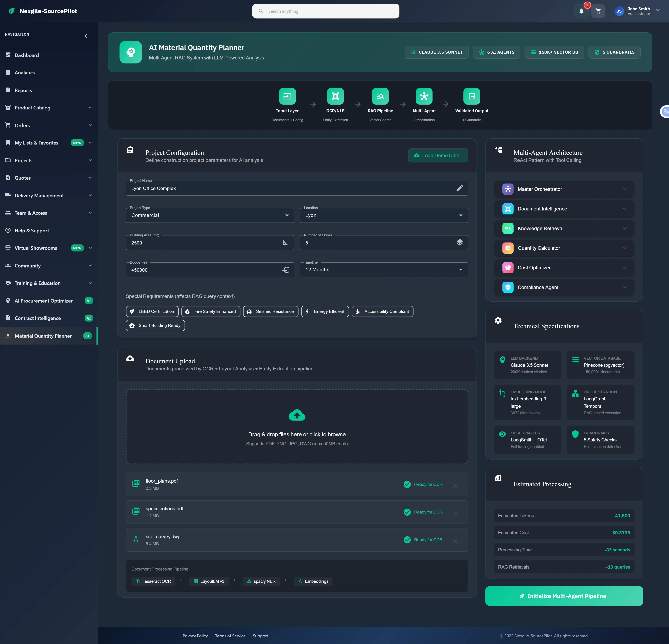
Task: Edit project name using the pencil icon
Action: [x=460, y=188]
